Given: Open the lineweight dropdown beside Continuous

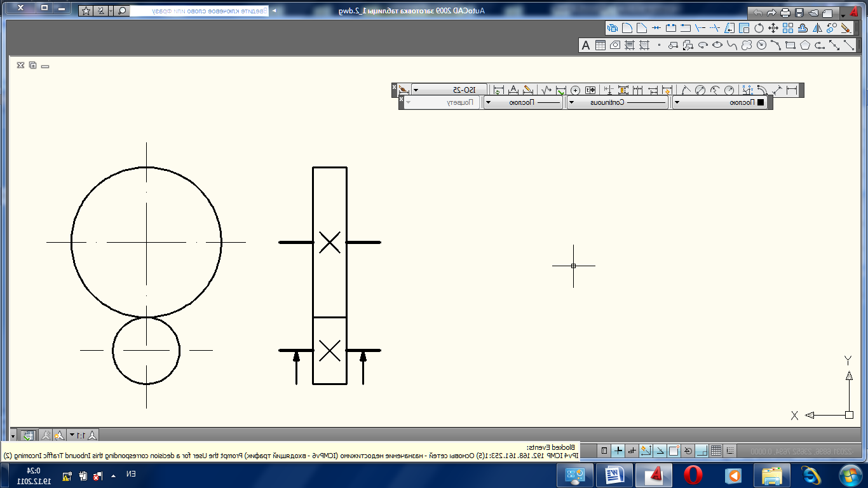Looking at the screenshot, I should point(523,102).
